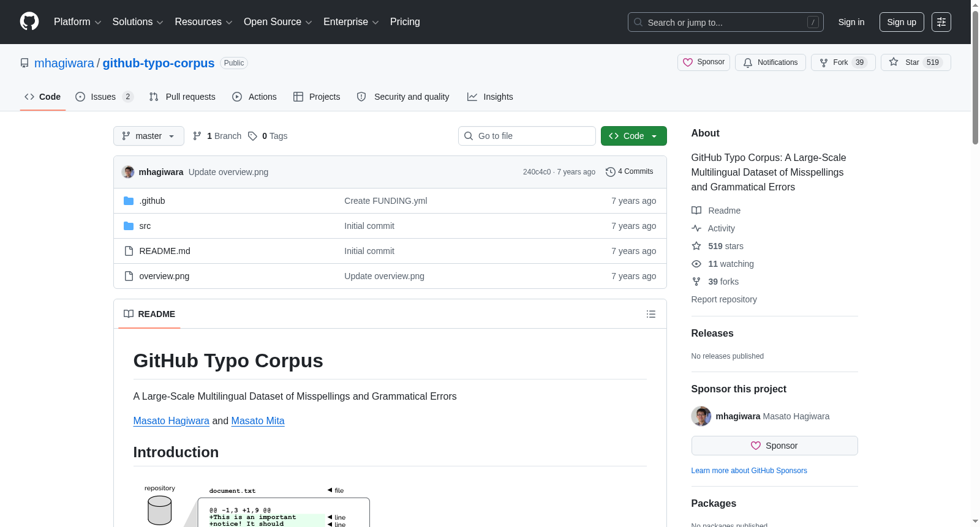The width and height of the screenshot is (980, 527).
Task: Fork the repository
Action: coord(843,62)
